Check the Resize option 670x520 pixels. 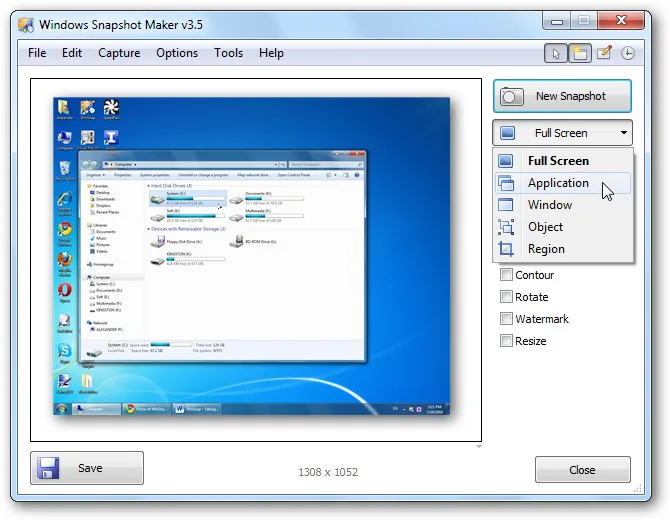tap(506, 341)
